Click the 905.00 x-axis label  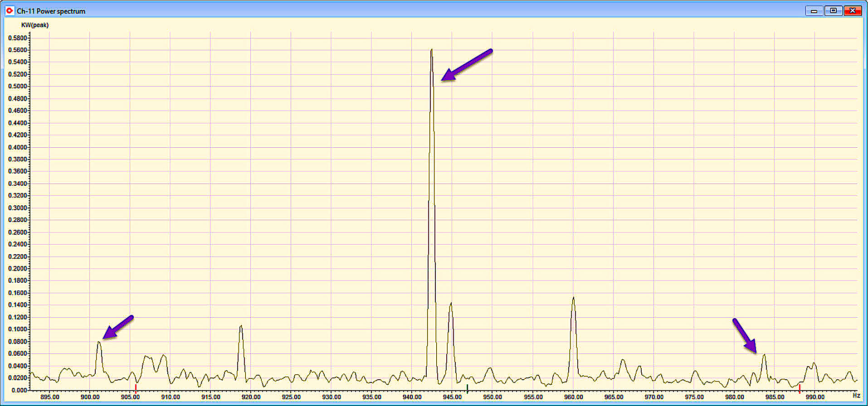(x=130, y=397)
